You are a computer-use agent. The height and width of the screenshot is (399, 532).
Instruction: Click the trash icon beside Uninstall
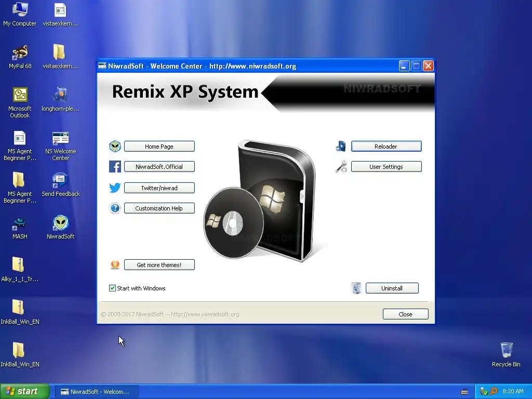click(x=356, y=288)
